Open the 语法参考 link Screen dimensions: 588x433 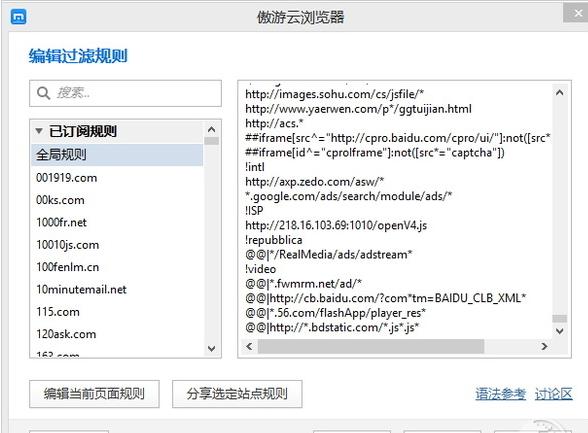coord(501,394)
